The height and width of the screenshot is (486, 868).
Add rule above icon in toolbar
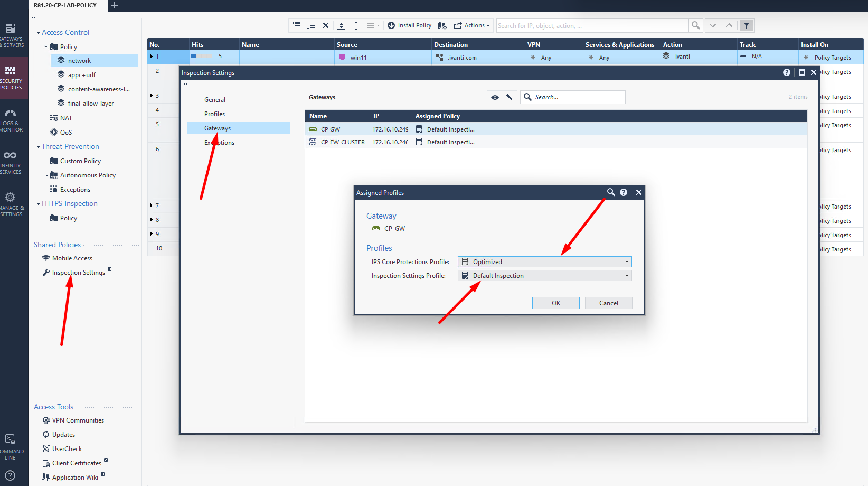pos(297,25)
